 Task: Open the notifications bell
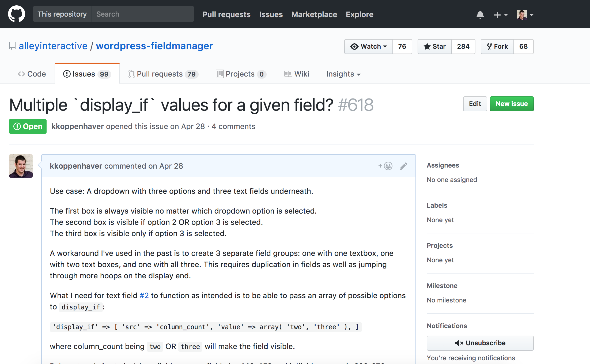(480, 15)
